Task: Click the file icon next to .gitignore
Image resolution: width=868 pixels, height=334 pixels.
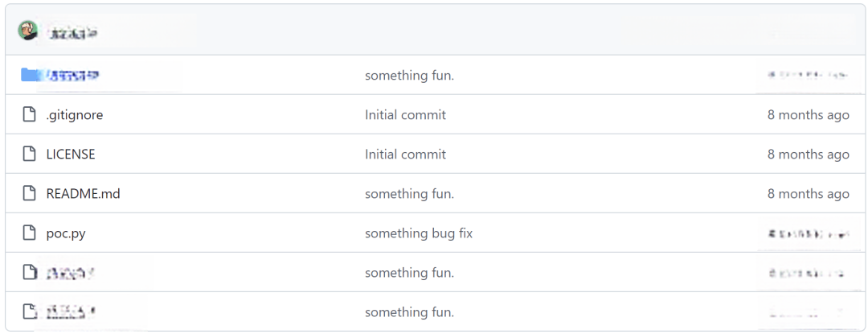Action: tap(30, 114)
